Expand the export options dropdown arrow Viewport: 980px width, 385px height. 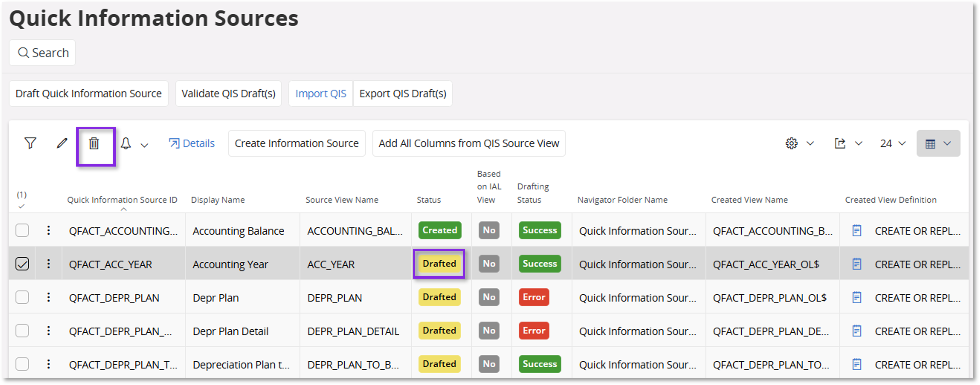coord(858,143)
